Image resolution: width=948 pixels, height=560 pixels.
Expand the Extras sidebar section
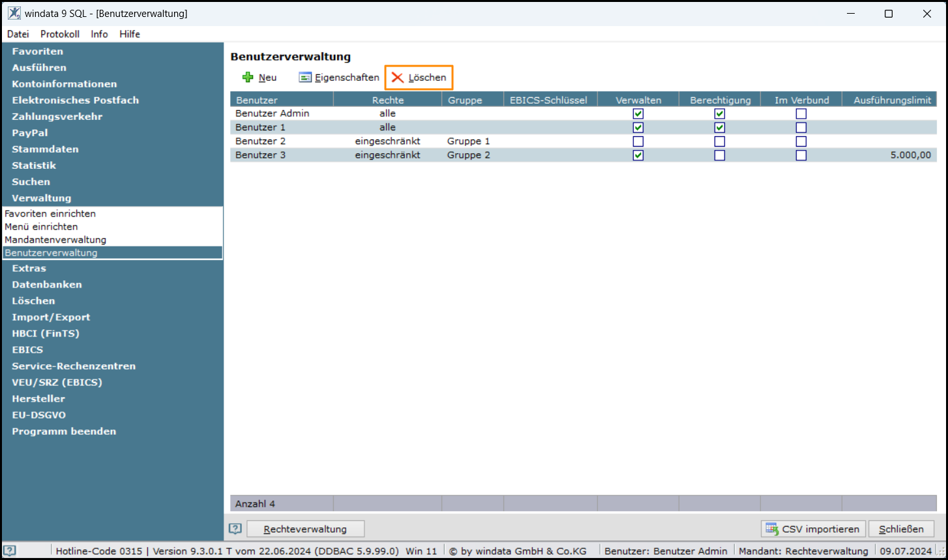point(29,268)
